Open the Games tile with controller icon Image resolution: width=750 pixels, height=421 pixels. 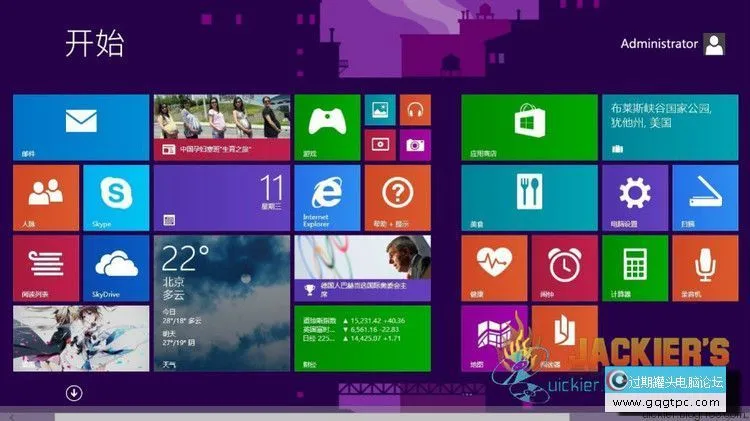327,127
